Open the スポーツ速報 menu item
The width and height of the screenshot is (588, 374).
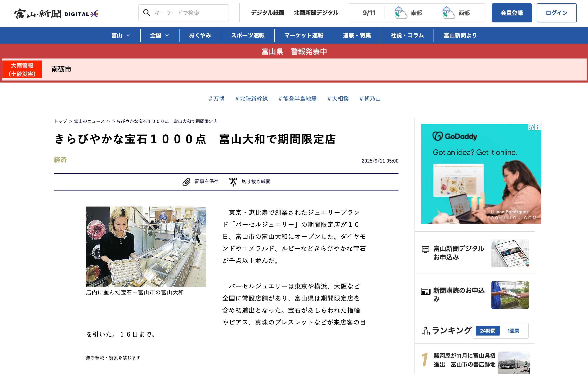click(248, 36)
